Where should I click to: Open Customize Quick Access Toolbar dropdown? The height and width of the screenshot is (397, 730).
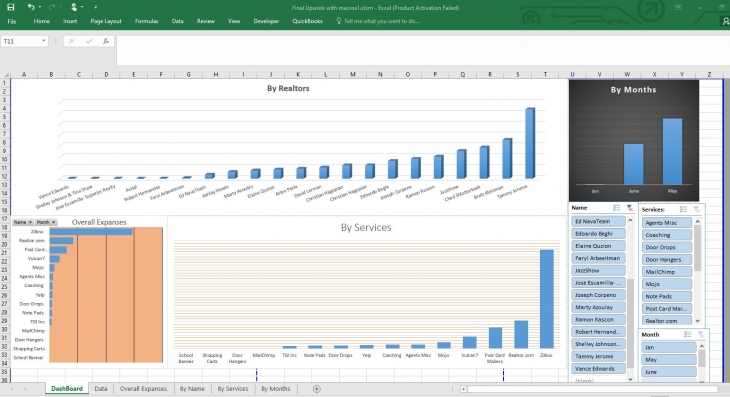pyautogui.click(x=95, y=7)
